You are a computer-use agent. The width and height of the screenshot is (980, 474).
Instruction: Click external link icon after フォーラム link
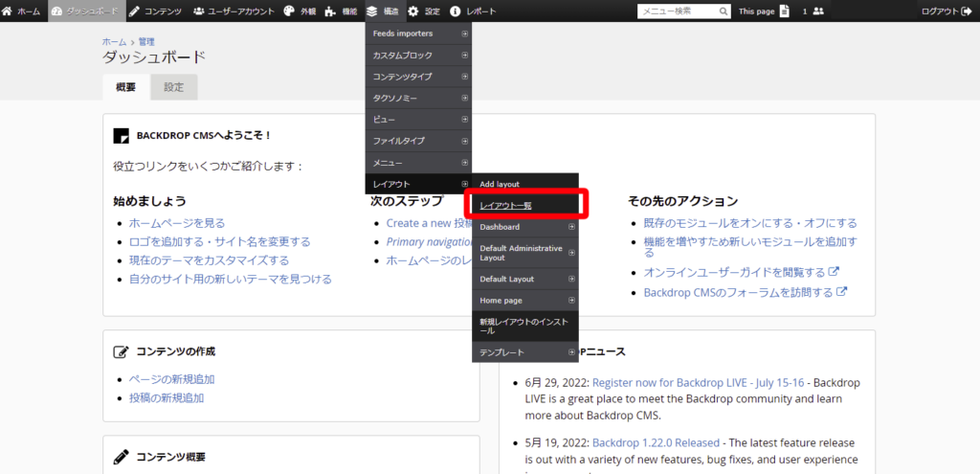point(842,291)
